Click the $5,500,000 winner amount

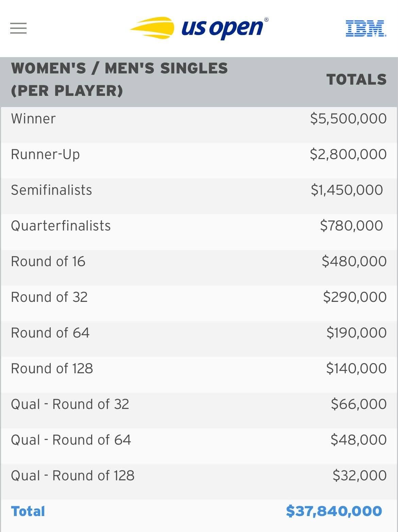(x=348, y=119)
